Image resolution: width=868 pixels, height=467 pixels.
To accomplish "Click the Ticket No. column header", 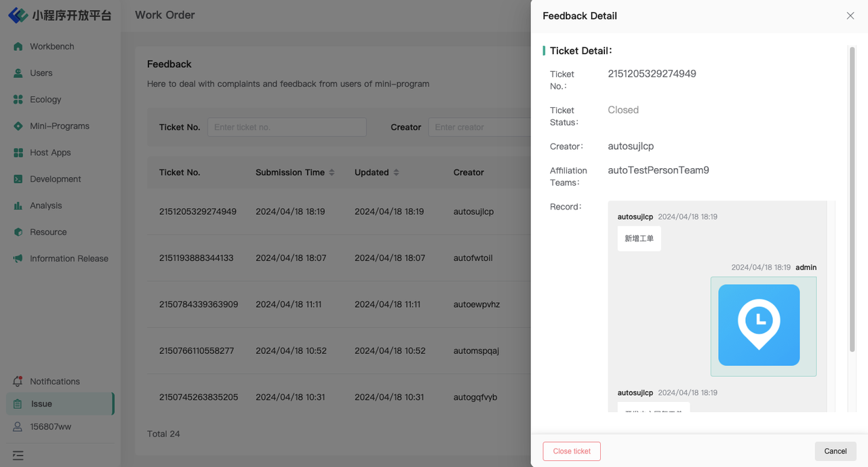I will [x=180, y=173].
